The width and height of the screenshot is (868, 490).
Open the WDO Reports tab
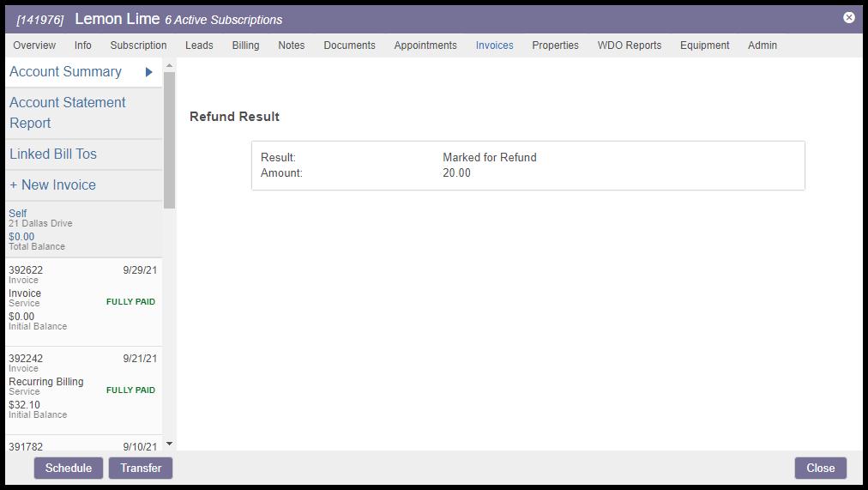point(629,45)
